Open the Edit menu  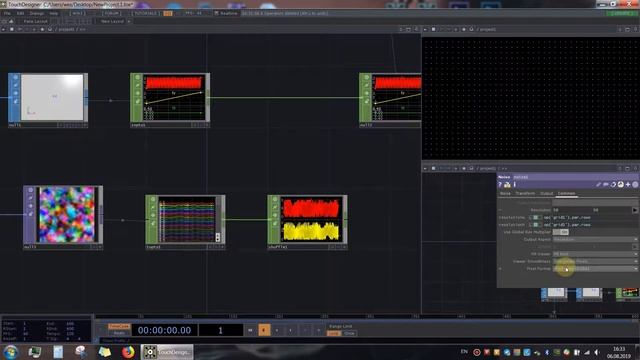[20, 13]
